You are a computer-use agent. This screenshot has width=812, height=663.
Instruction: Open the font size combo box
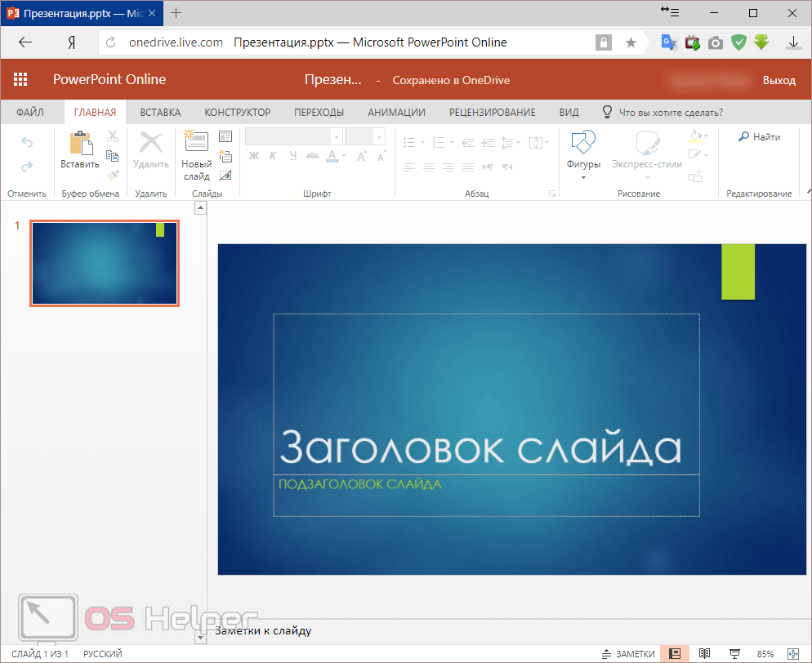[365, 136]
